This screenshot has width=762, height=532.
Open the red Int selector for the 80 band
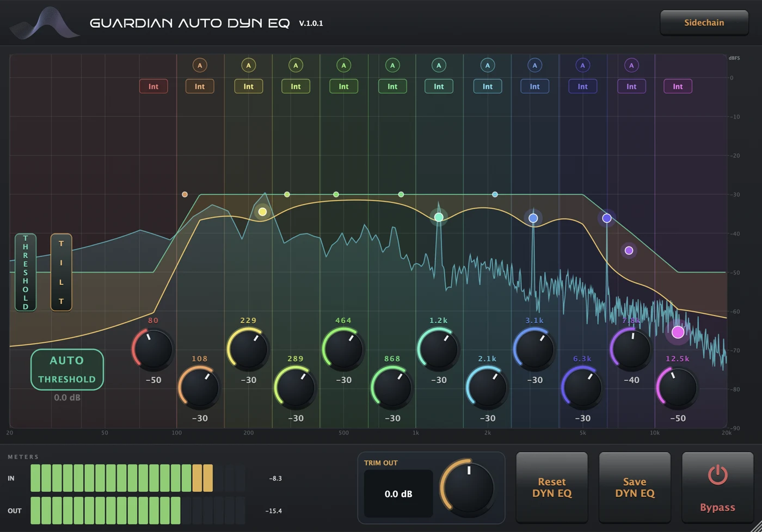coord(153,86)
